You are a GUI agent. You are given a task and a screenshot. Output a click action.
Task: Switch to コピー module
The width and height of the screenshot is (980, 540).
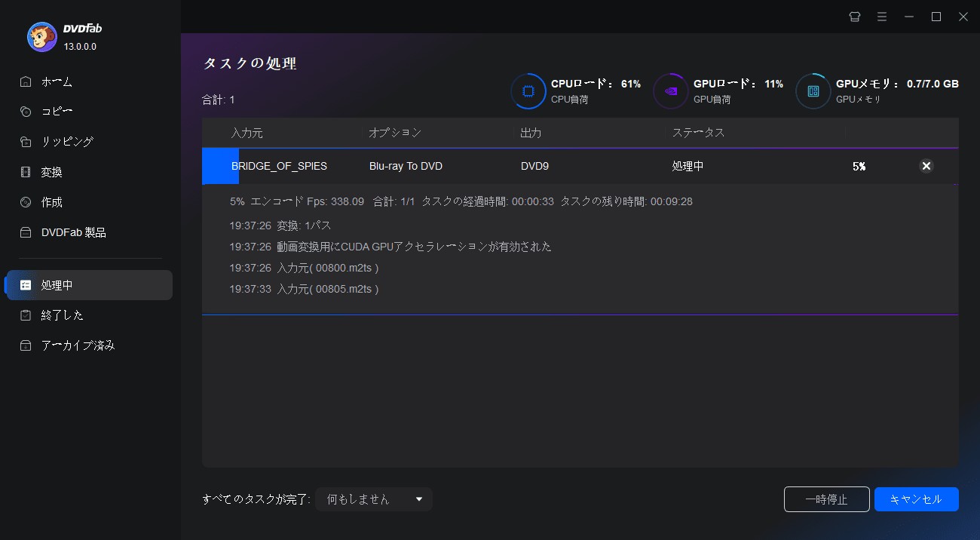tap(57, 112)
